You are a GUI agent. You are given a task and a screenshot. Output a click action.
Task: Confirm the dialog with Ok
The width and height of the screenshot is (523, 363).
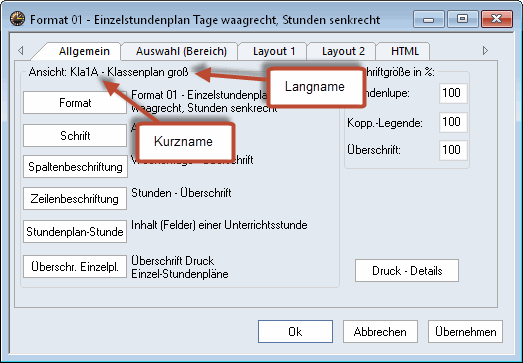tap(295, 332)
